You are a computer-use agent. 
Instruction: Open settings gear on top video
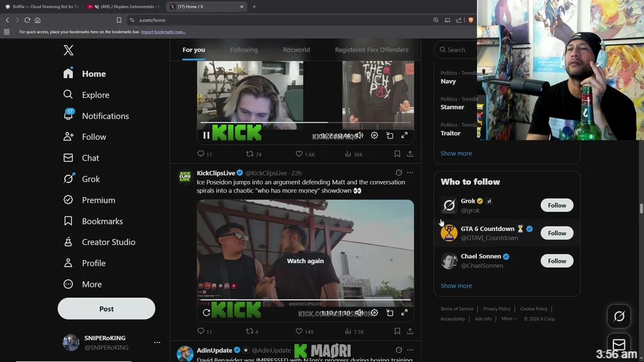point(374,135)
